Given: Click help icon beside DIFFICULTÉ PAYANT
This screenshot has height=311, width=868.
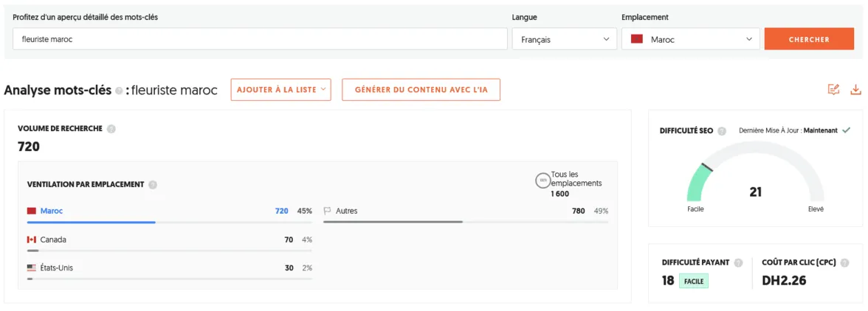Looking at the screenshot, I should point(738,263).
